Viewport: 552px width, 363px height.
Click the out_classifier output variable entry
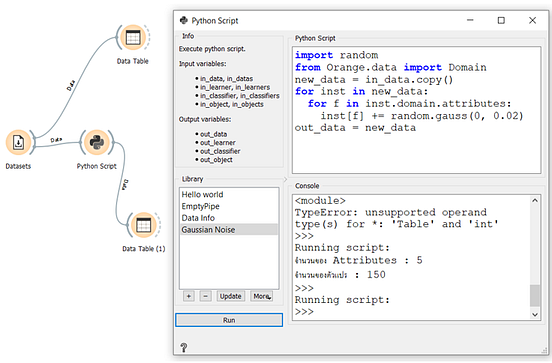[x=220, y=151]
